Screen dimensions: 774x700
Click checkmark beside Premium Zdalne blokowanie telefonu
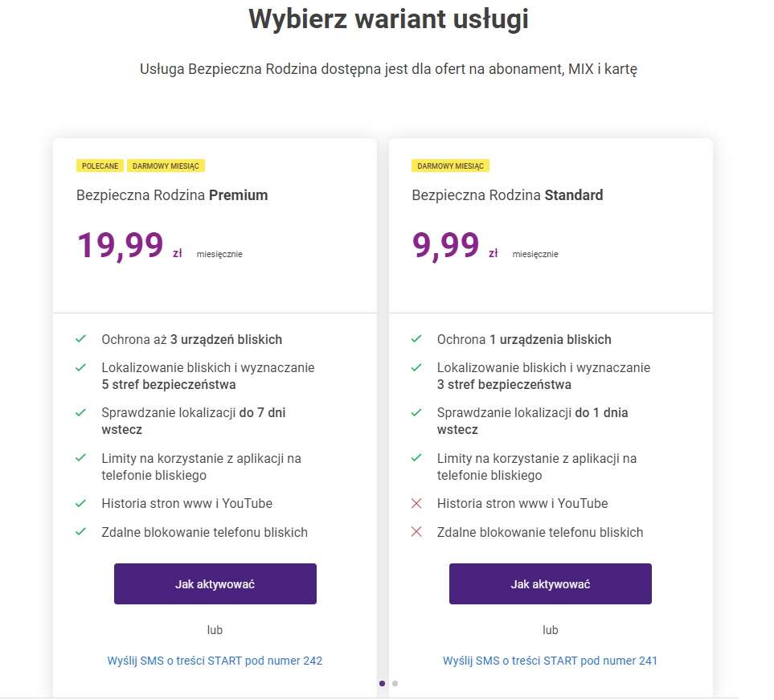80,531
